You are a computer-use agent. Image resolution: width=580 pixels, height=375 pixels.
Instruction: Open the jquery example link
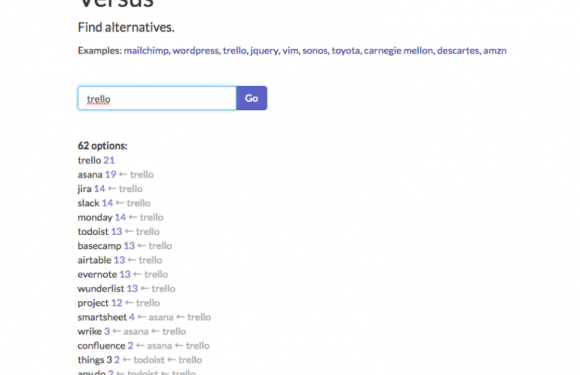tap(264, 51)
